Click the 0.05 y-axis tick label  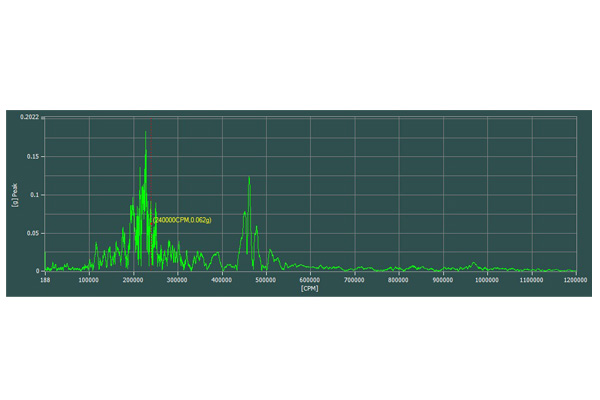pyautogui.click(x=33, y=233)
